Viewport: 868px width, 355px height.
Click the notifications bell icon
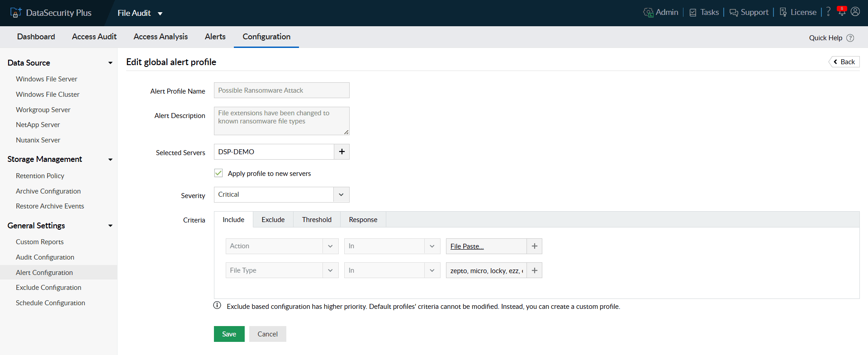[x=841, y=12]
